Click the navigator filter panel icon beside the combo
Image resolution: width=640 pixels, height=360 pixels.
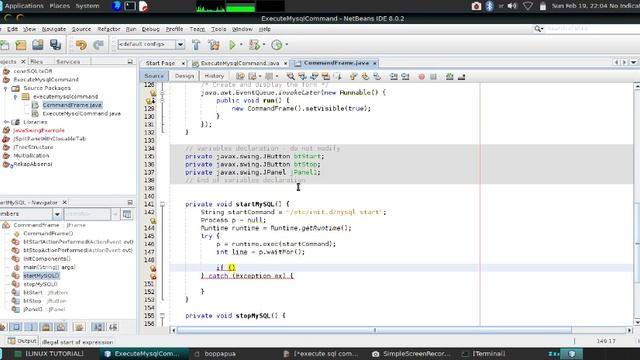point(127,214)
